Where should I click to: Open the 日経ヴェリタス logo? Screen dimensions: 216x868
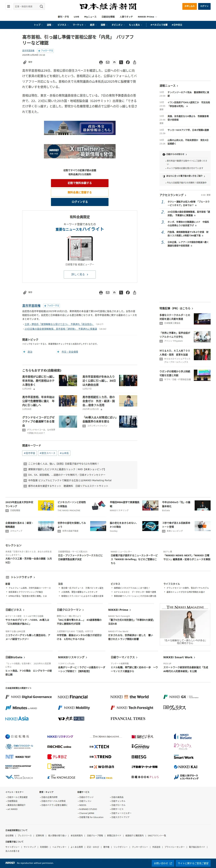click(x=174, y=708)
